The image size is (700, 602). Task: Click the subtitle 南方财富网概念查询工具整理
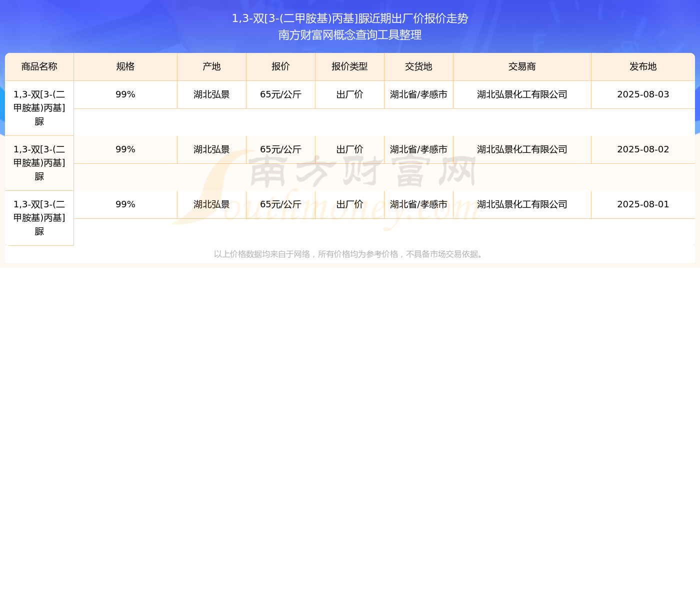(350, 35)
